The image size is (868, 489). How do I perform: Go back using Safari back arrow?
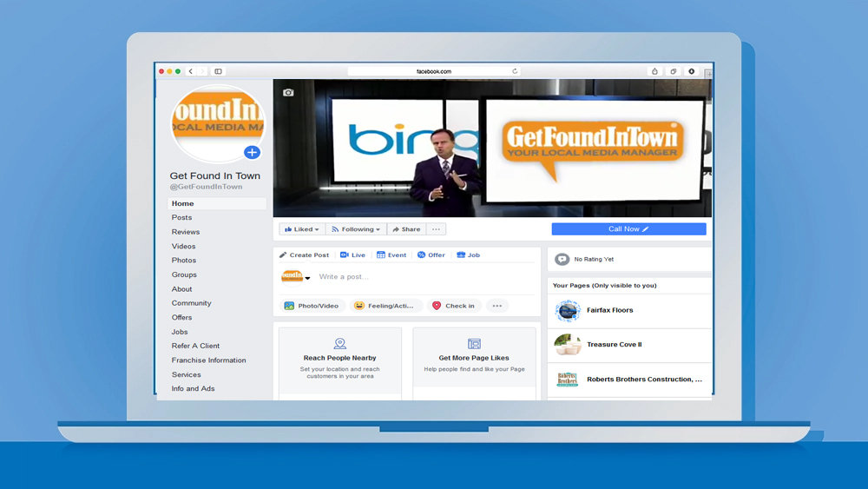pyautogui.click(x=190, y=71)
